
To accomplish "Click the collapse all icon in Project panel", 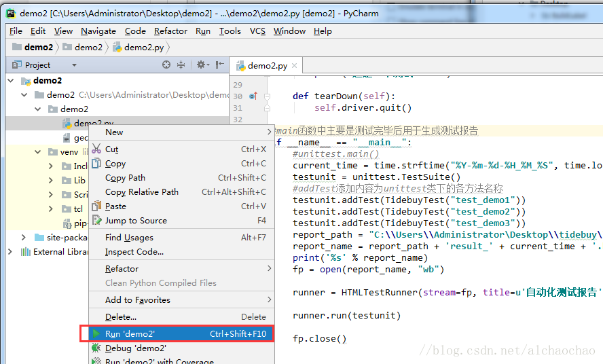I will pyautogui.click(x=181, y=65).
